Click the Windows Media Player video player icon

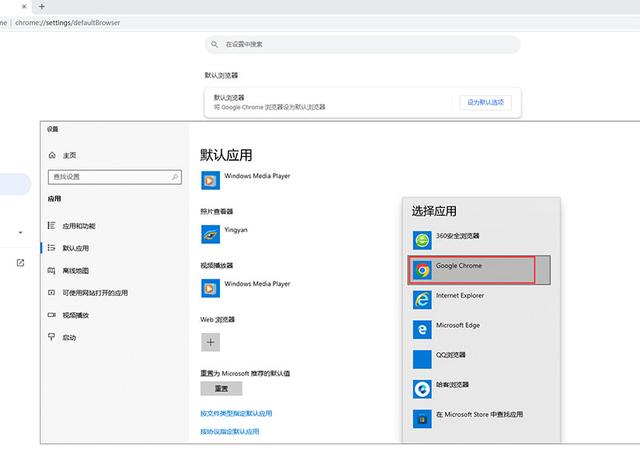tap(210, 288)
